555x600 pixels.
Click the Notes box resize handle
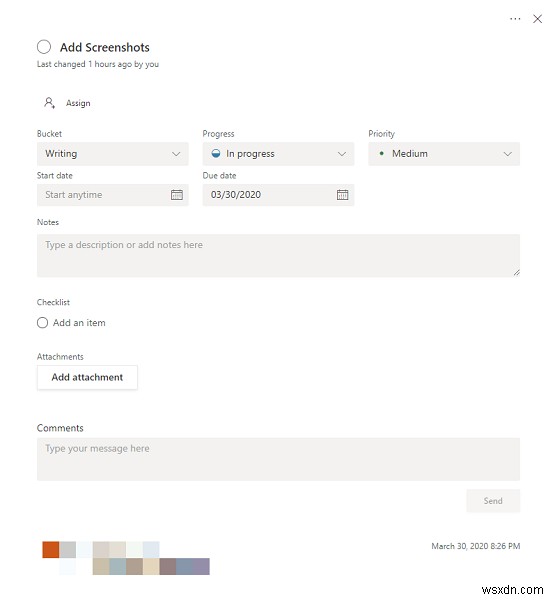516,272
